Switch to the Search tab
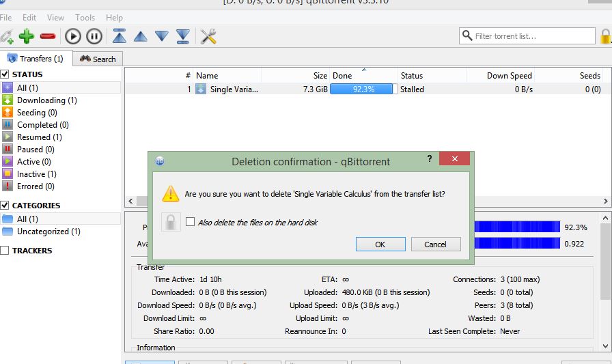 click(98, 59)
